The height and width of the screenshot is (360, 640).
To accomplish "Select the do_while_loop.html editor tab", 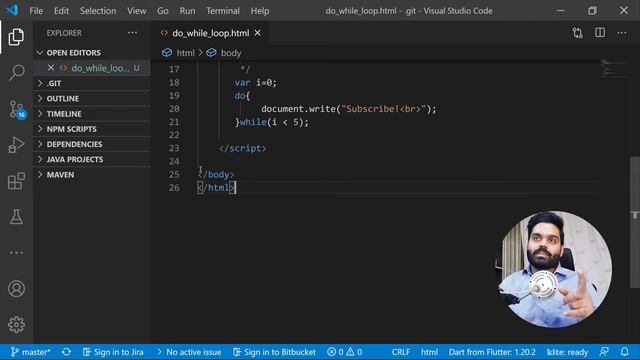I will pos(210,33).
